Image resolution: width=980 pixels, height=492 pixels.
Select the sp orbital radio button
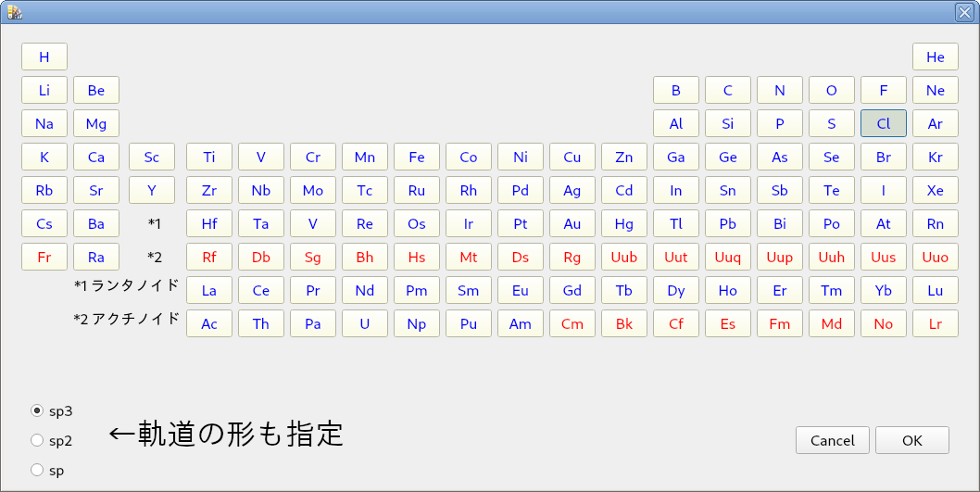[37, 470]
